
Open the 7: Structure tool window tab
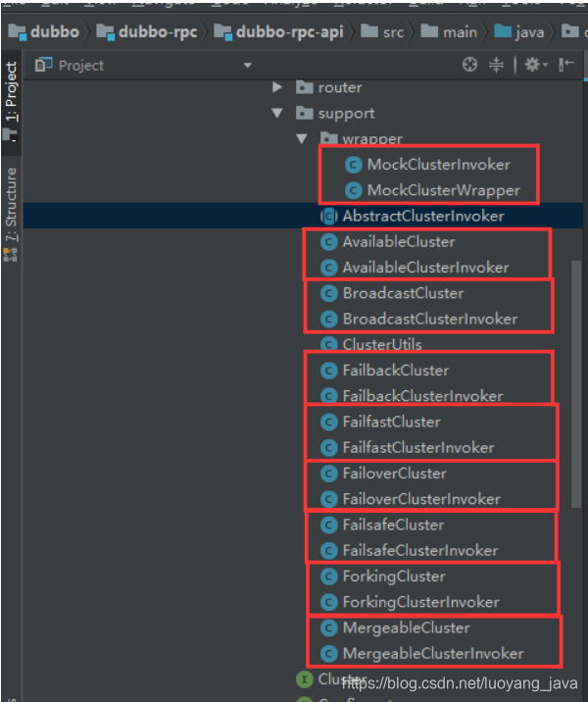click(x=11, y=214)
